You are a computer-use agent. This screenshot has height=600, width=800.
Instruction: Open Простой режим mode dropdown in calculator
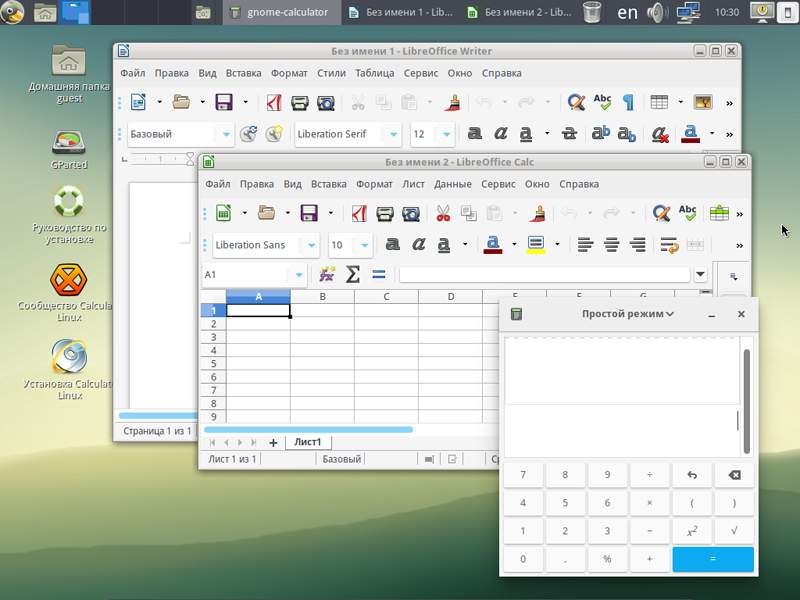click(628, 314)
